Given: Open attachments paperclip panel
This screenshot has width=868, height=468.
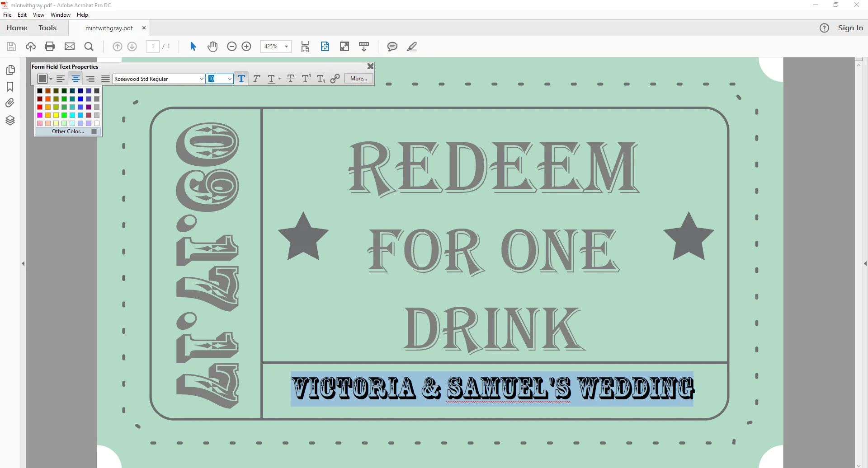Looking at the screenshot, I should (10, 103).
